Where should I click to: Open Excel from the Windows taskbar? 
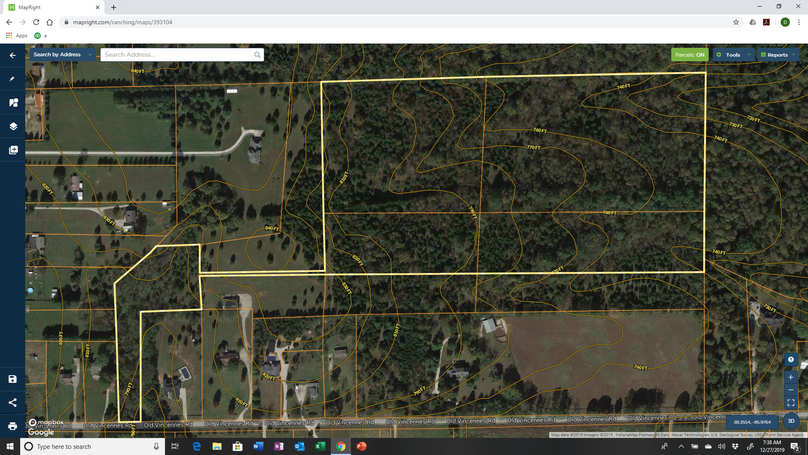coord(320,447)
